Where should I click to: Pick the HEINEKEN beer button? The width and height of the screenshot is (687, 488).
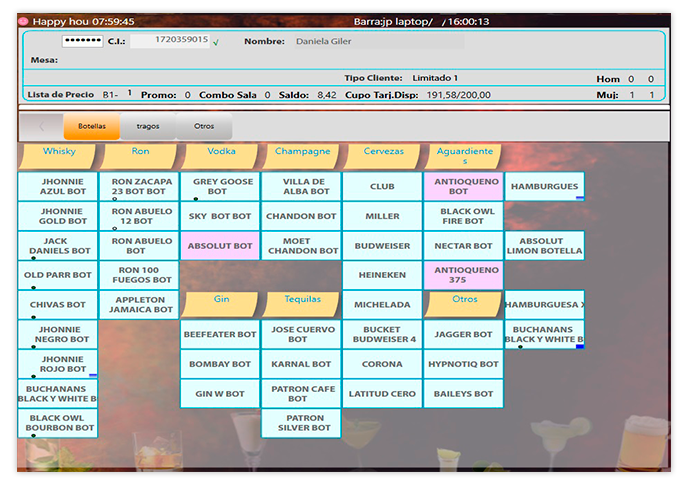pos(382,275)
